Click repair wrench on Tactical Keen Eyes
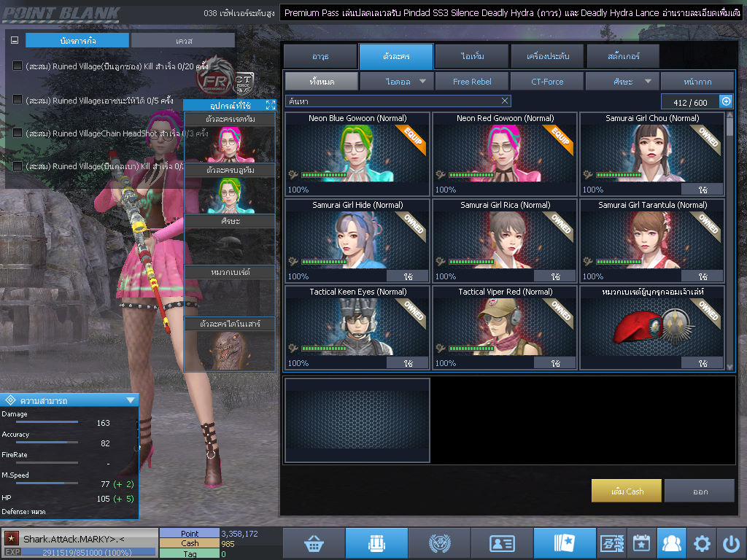Screen dimensions: 747x560 click(293, 348)
